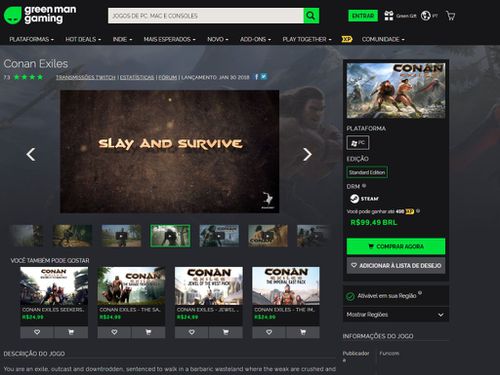500x375 pixels.
Task: Play the Slay and Survive video
Action: pos(170,152)
